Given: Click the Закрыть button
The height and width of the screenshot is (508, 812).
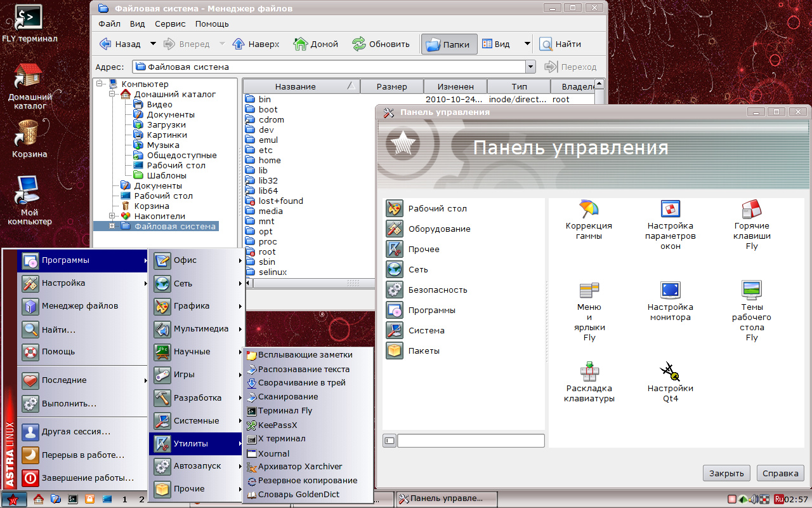Looking at the screenshot, I should 726,473.
